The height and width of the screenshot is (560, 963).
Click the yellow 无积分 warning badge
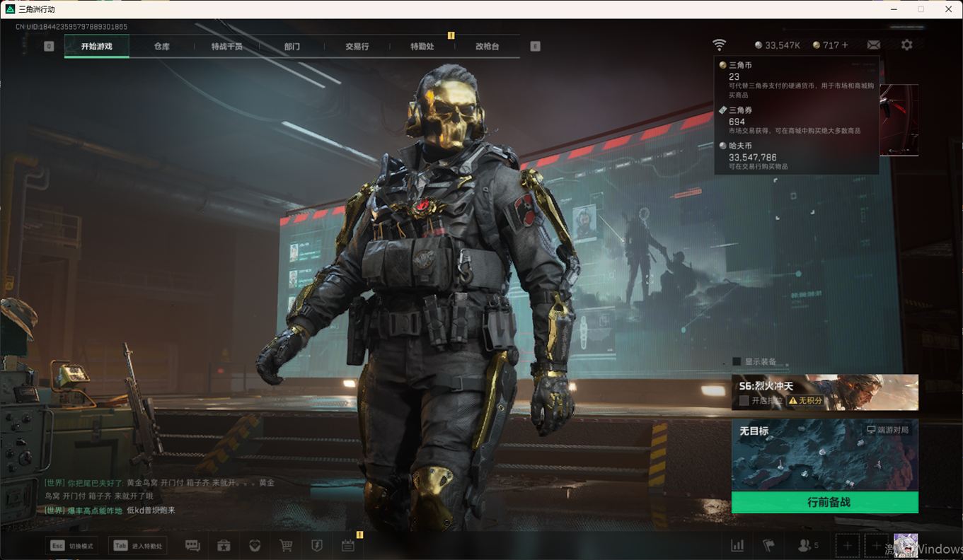[x=806, y=400]
